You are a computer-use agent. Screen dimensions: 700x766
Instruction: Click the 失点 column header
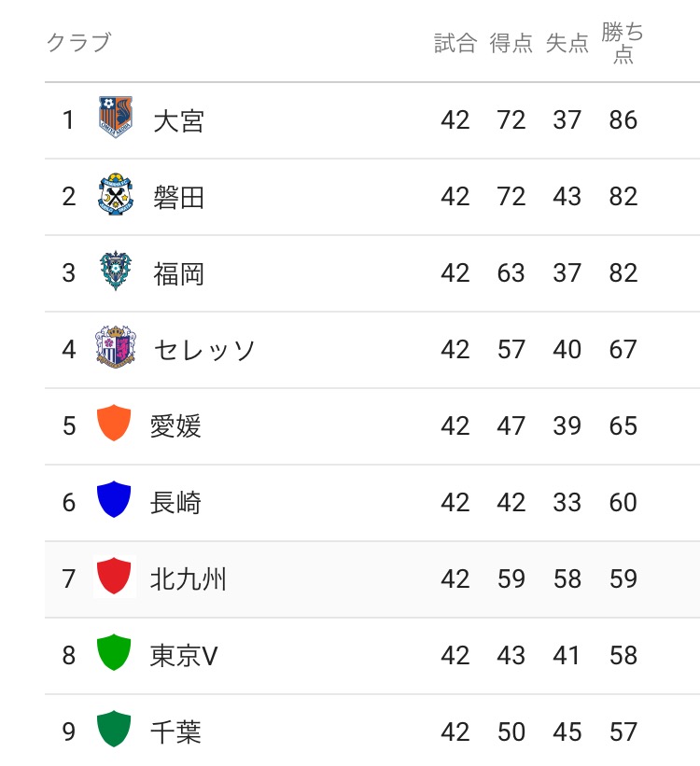tap(567, 43)
